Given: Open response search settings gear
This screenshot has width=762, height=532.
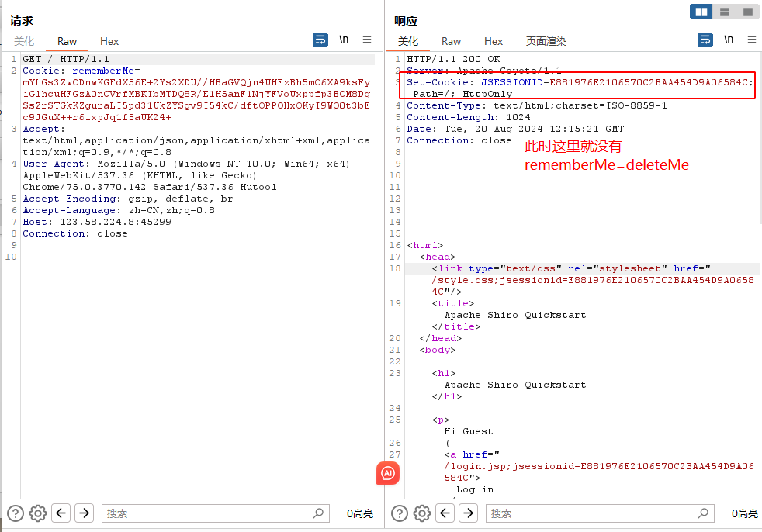Looking at the screenshot, I should pos(422,513).
